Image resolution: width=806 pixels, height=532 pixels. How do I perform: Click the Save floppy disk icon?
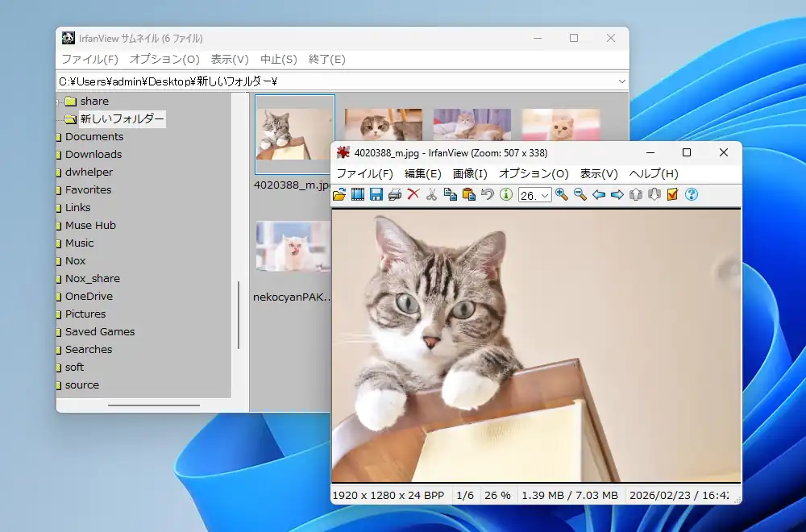(x=376, y=194)
